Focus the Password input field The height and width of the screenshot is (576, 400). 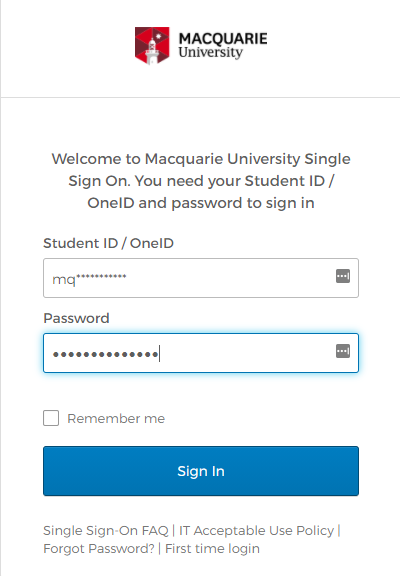point(201,353)
